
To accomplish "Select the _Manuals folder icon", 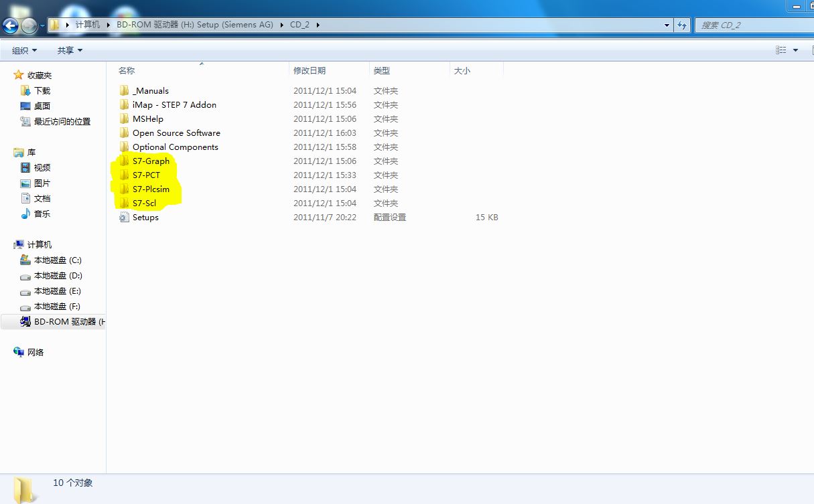I will point(124,90).
